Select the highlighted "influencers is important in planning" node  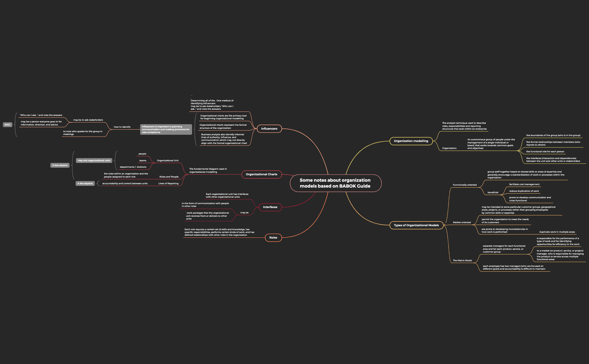point(166,130)
